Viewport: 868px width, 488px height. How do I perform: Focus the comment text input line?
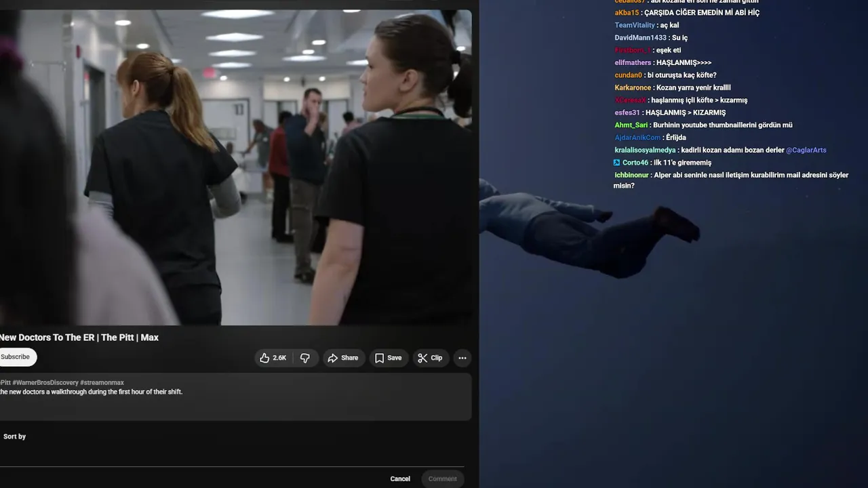tap(232, 460)
